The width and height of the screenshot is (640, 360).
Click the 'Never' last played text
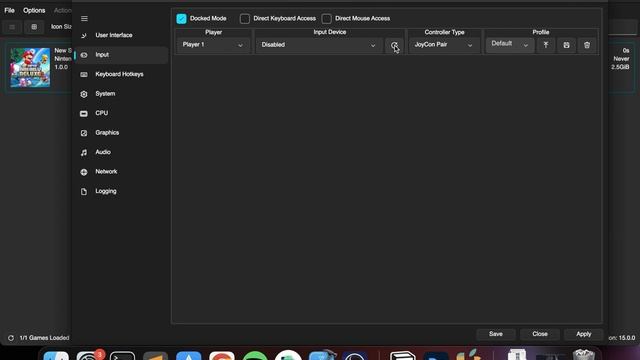[x=621, y=59]
